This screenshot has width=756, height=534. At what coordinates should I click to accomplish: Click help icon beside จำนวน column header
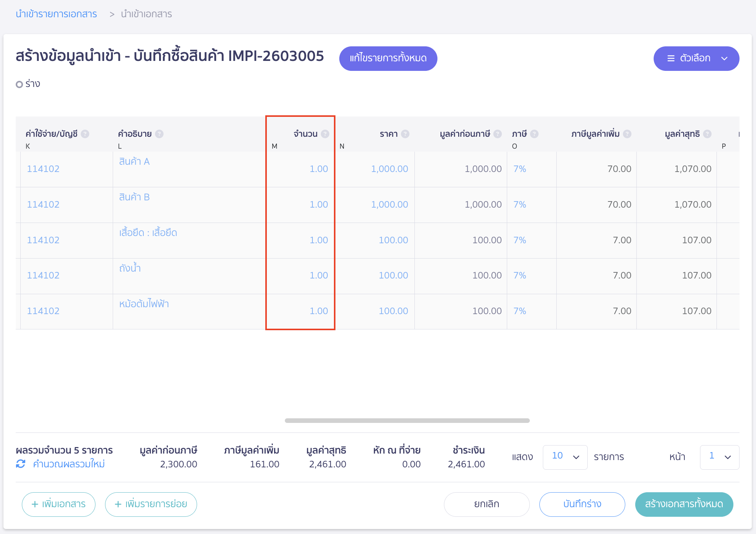(x=325, y=134)
